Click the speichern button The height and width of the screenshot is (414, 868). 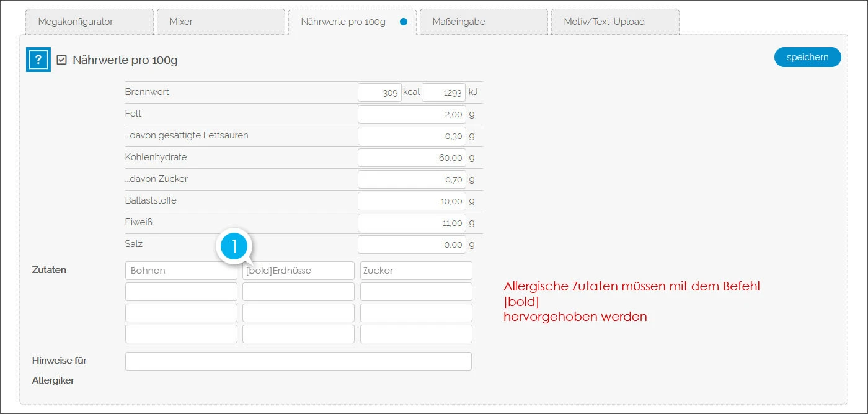pos(807,56)
